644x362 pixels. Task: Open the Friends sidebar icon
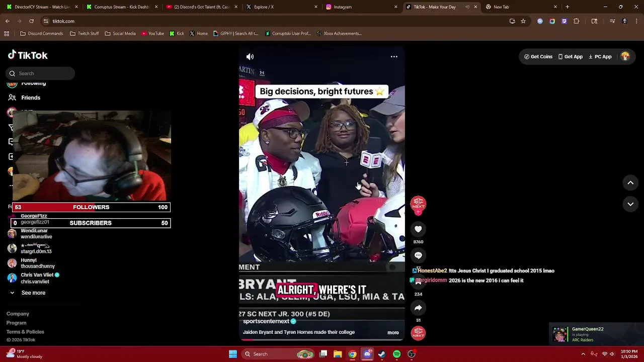(x=12, y=98)
